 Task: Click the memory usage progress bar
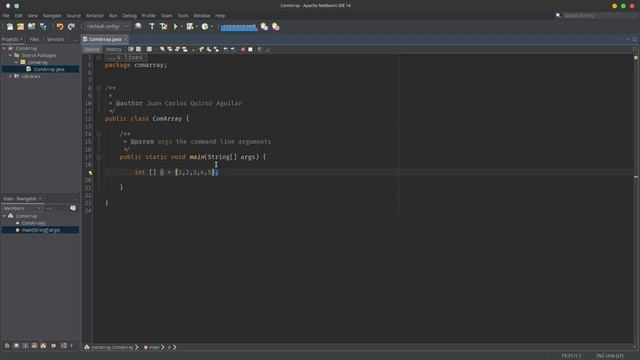click(239, 27)
